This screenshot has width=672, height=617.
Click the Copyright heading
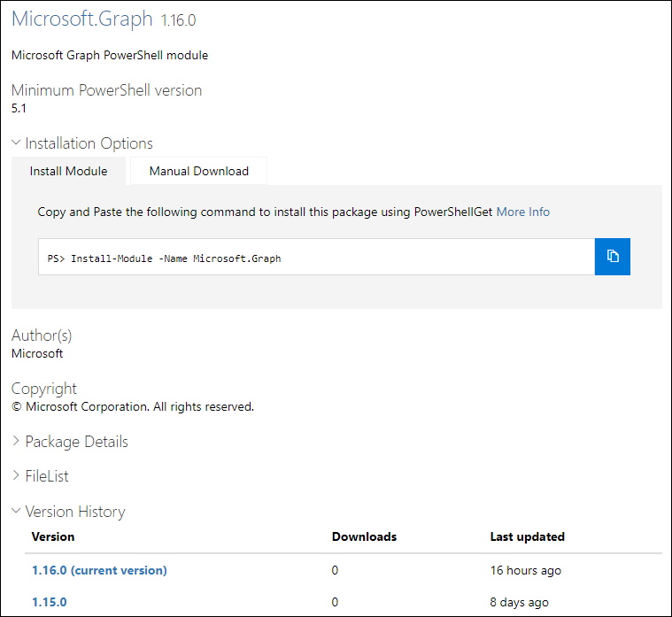pos(43,389)
